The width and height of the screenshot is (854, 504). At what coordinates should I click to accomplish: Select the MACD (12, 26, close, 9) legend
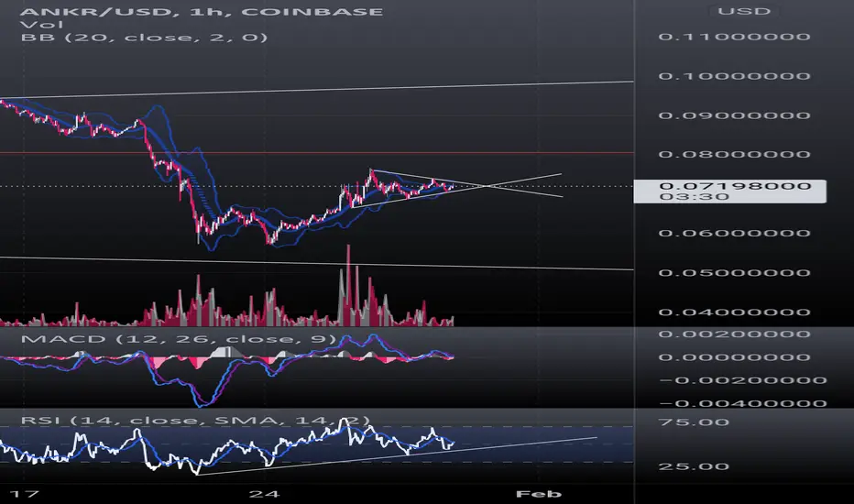179,339
